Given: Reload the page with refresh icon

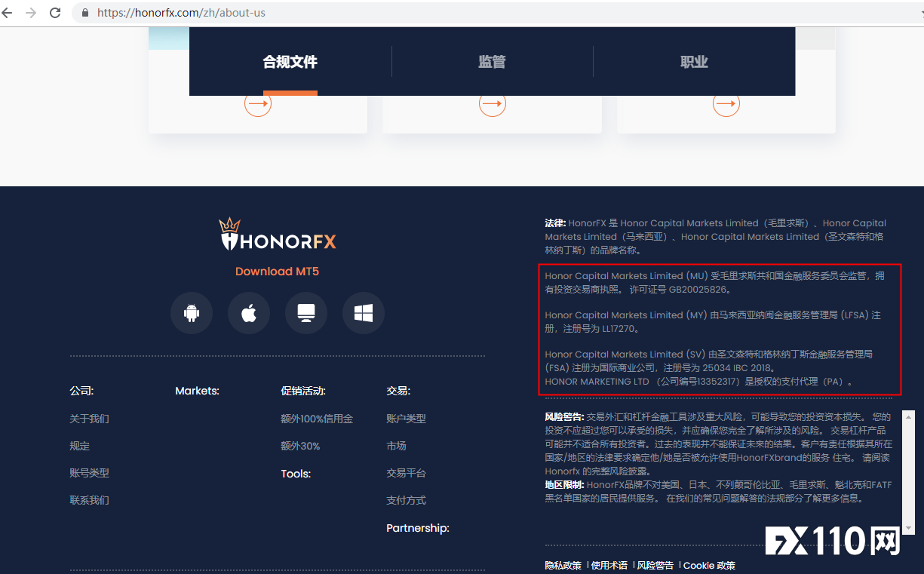Looking at the screenshot, I should [x=55, y=13].
